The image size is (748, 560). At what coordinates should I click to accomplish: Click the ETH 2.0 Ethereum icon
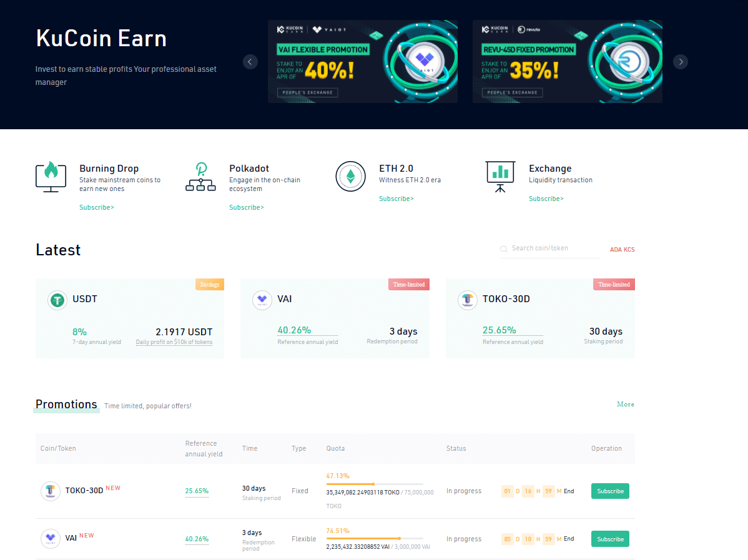pos(350,177)
